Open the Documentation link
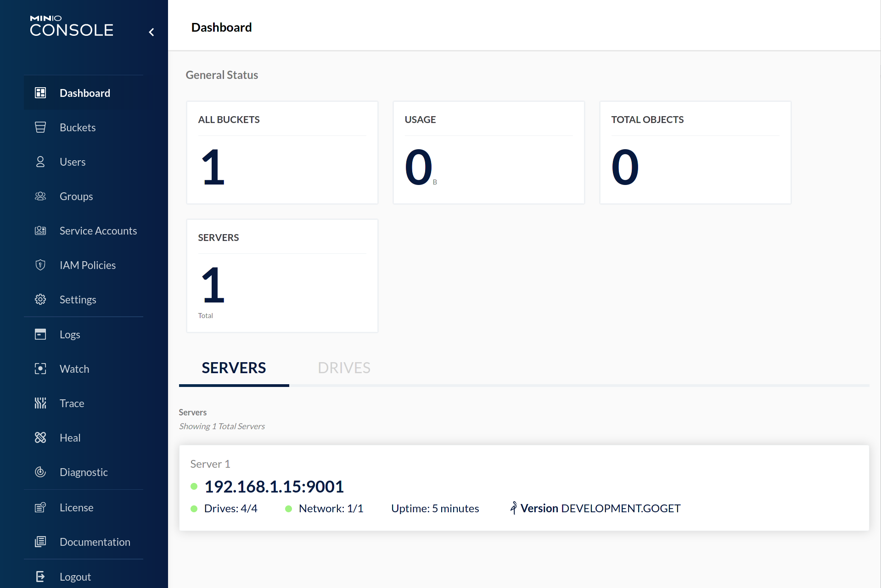 tap(95, 542)
